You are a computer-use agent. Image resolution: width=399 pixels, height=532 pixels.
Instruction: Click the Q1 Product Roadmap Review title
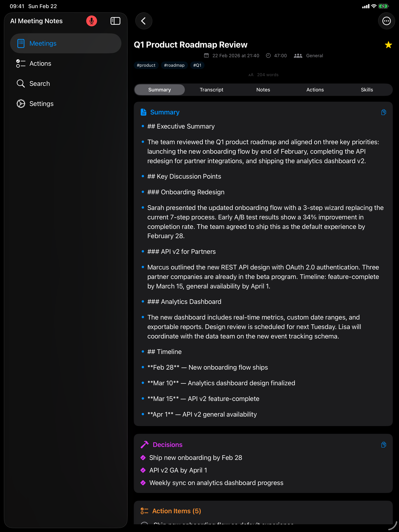pyautogui.click(x=190, y=45)
